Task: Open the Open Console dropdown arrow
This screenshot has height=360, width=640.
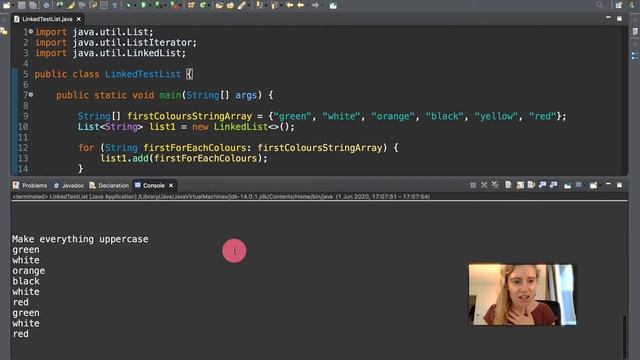Action: coord(600,185)
